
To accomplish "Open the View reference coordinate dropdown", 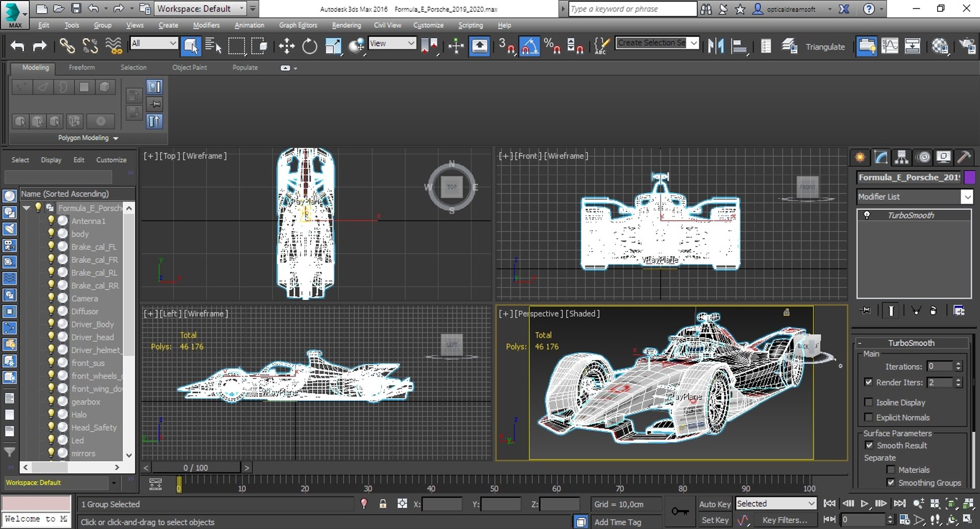I will (x=392, y=43).
